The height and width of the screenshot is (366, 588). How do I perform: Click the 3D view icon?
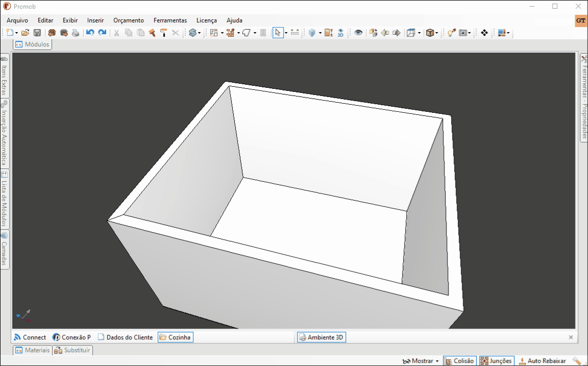(340, 33)
